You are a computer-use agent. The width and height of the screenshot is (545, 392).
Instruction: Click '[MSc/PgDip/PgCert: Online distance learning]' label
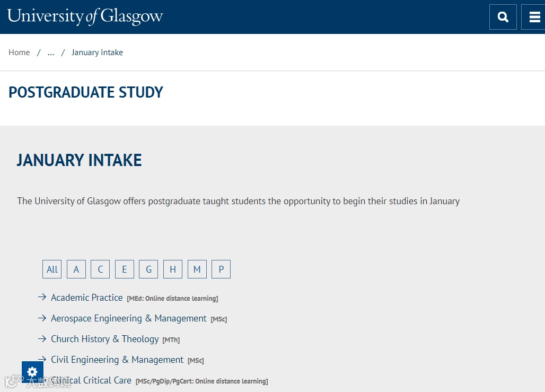(201, 381)
